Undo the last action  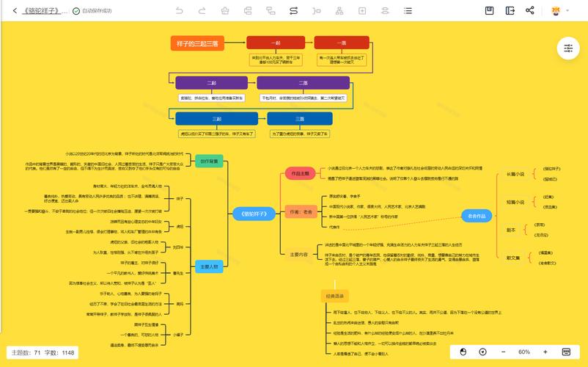(x=180, y=11)
